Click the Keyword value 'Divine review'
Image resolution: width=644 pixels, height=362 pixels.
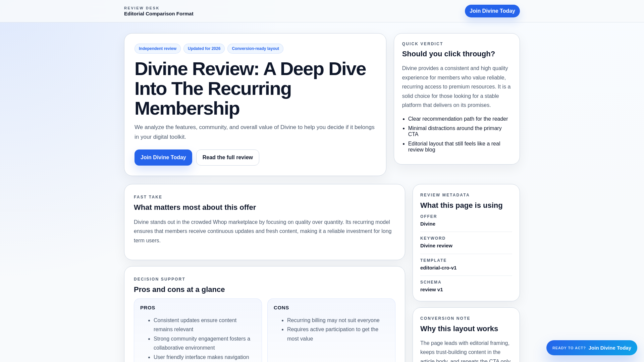click(x=436, y=246)
